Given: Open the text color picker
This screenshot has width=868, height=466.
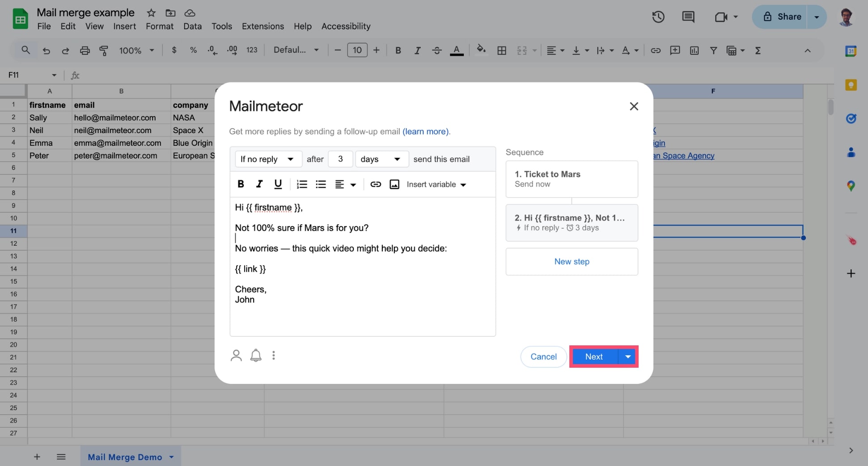Looking at the screenshot, I should coord(457,50).
